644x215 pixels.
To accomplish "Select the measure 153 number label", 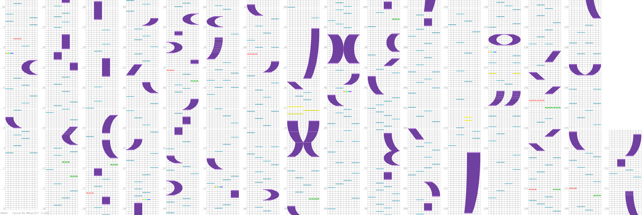I will (607, 148).
